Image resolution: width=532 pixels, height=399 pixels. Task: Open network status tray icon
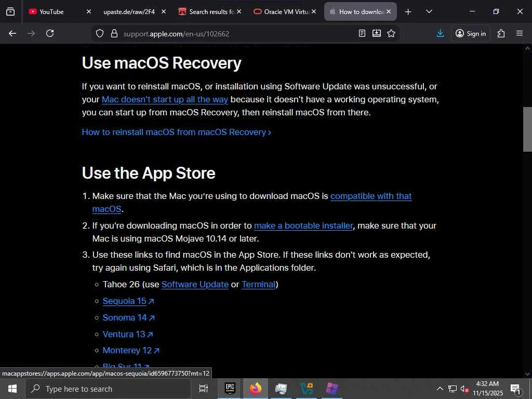(x=453, y=389)
